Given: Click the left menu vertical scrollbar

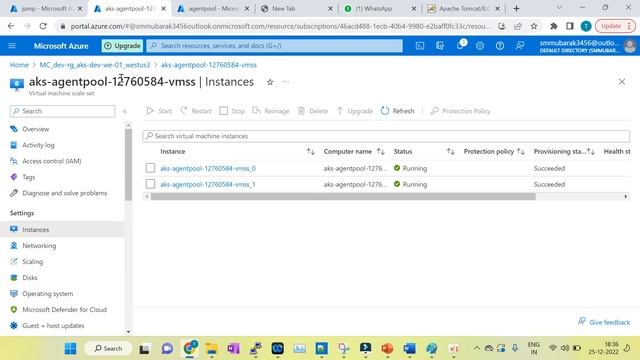Looking at the screenshot, I should (x=129, y=164).
